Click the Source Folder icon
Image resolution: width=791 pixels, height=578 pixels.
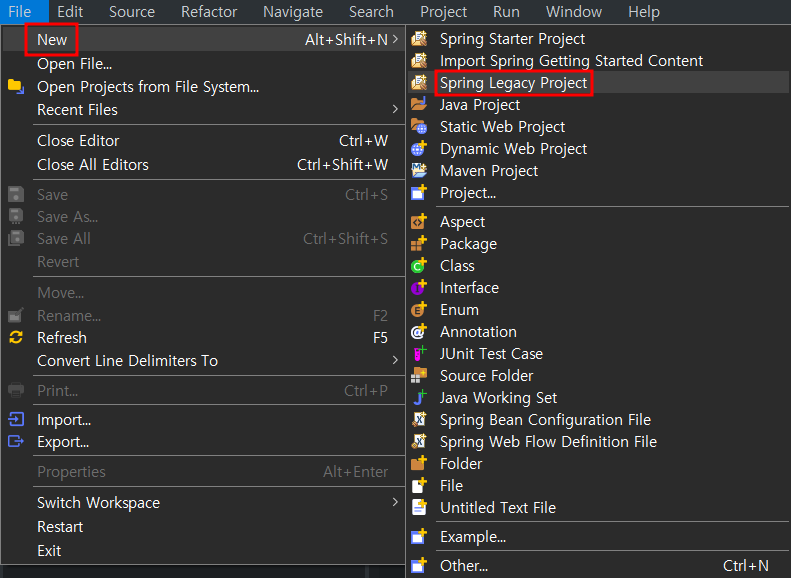pyautogui.click(x=419, y=376)
